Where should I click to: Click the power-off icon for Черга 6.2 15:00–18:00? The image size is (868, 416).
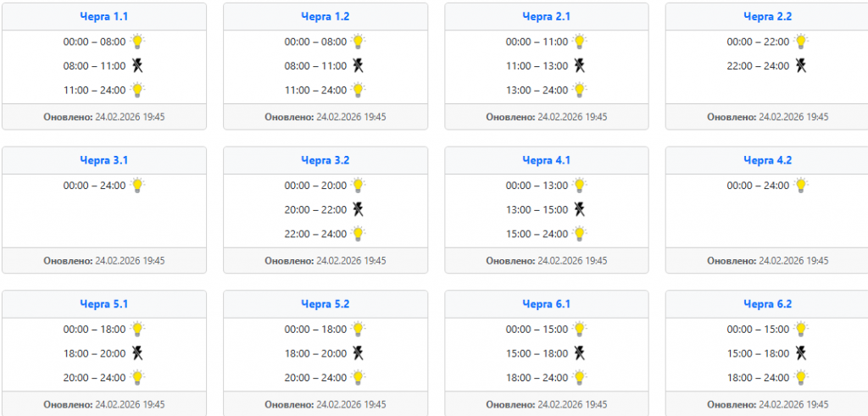pyautogui.click(x=801, y=353)
